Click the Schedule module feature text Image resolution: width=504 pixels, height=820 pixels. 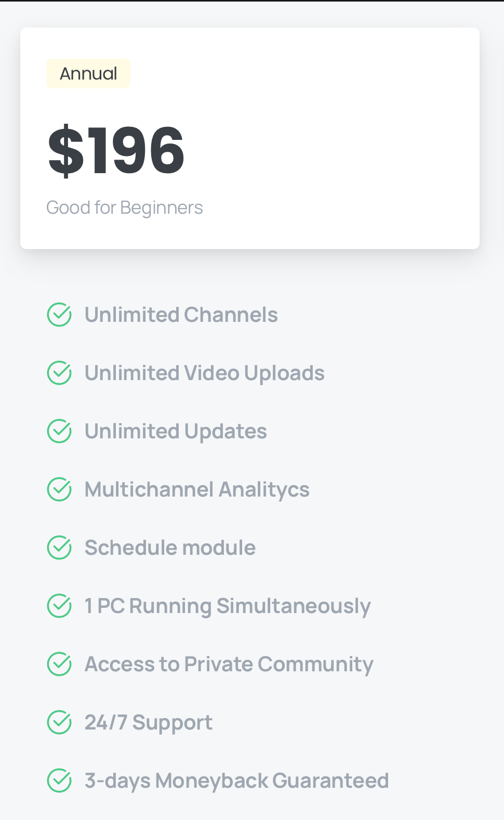170,548
